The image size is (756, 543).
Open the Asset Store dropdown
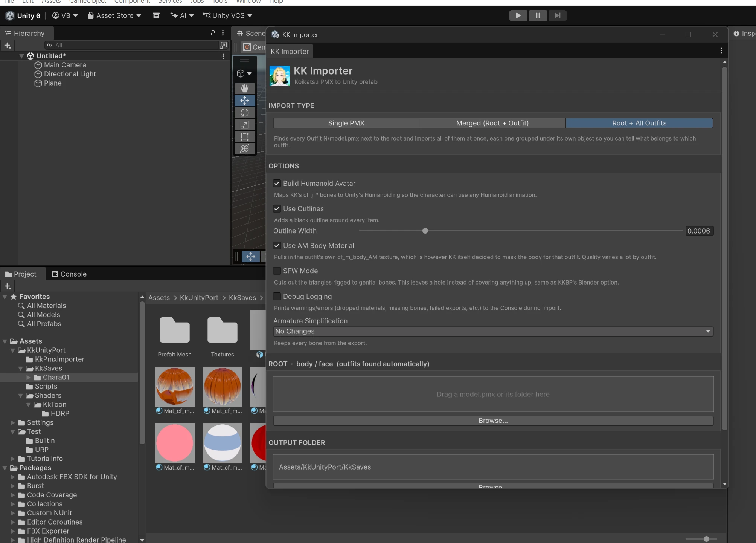[x=114, y=15]
